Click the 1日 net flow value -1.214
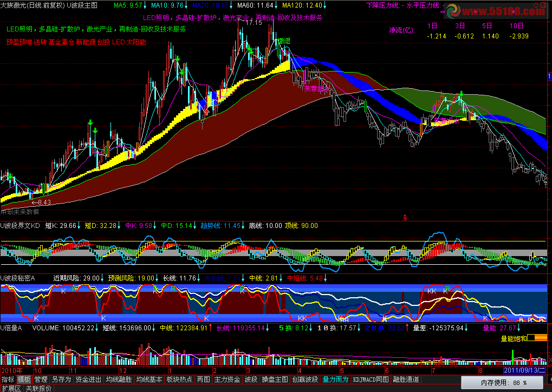Image resolution: width=552 pixels, height=392 pixels. click(x=437, y=36)
